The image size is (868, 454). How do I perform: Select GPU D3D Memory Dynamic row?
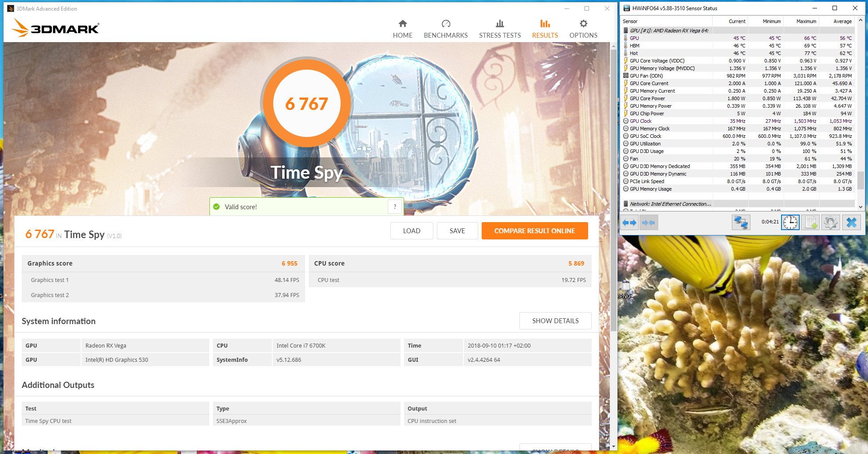(738, 174)
